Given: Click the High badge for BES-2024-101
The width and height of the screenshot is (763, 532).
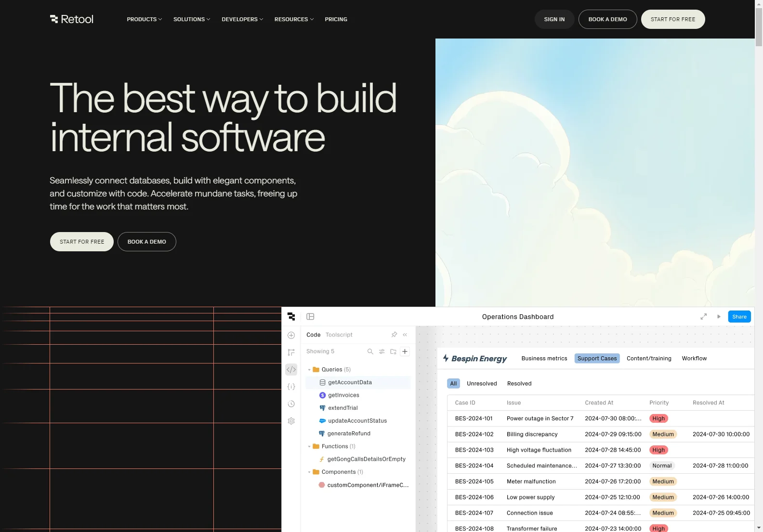Looking at the screenshot, I should tap(658, 419).
